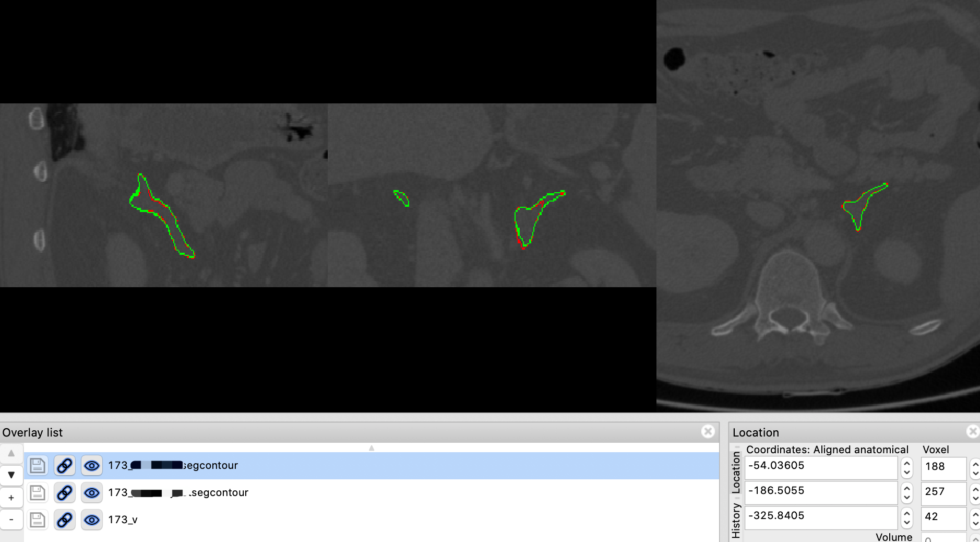Move the selected overlay down in the list
Image resolution: width=980 pixels, height=542 pixels.
pos(11,475)
